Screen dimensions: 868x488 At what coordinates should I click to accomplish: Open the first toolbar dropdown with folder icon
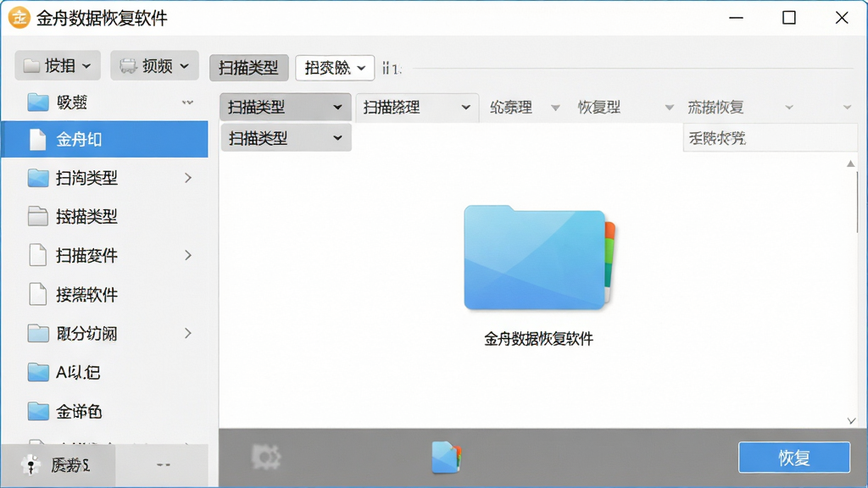click(x=58, y=66)
